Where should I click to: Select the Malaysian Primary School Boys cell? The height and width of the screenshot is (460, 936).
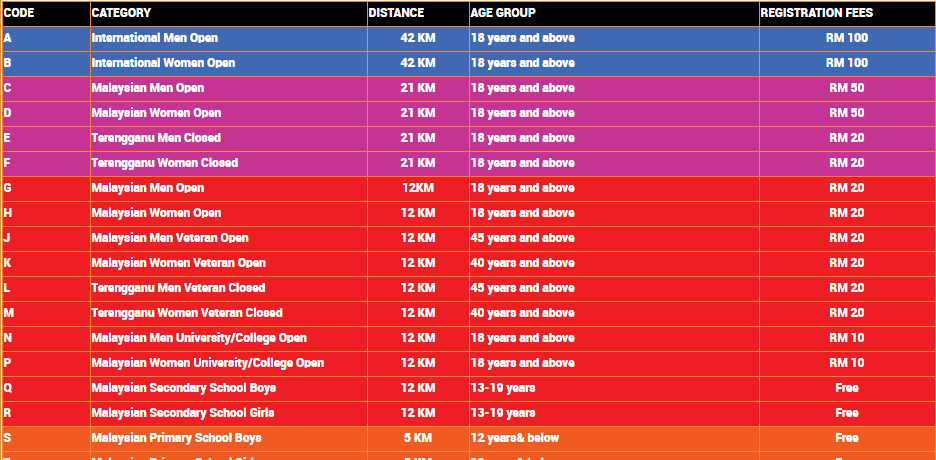pos(229,439)
